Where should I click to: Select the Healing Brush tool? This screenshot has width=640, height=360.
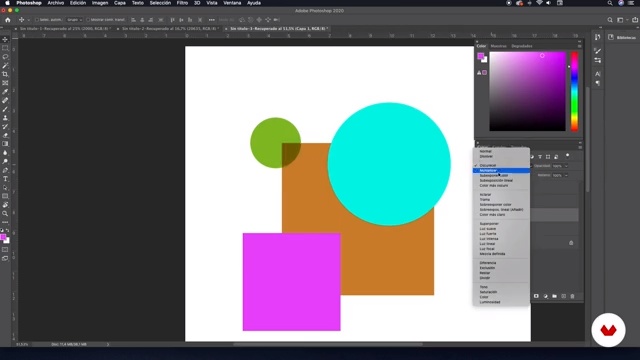(5, 100)
